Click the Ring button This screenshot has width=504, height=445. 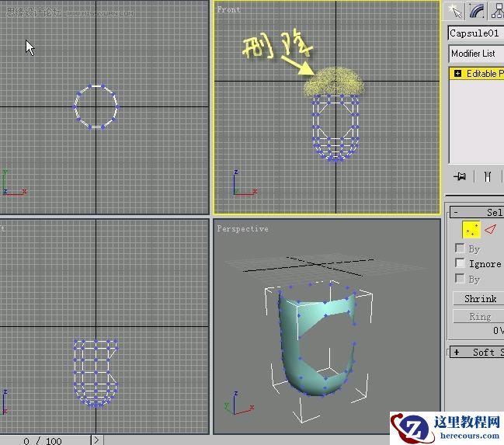(478, 316)
